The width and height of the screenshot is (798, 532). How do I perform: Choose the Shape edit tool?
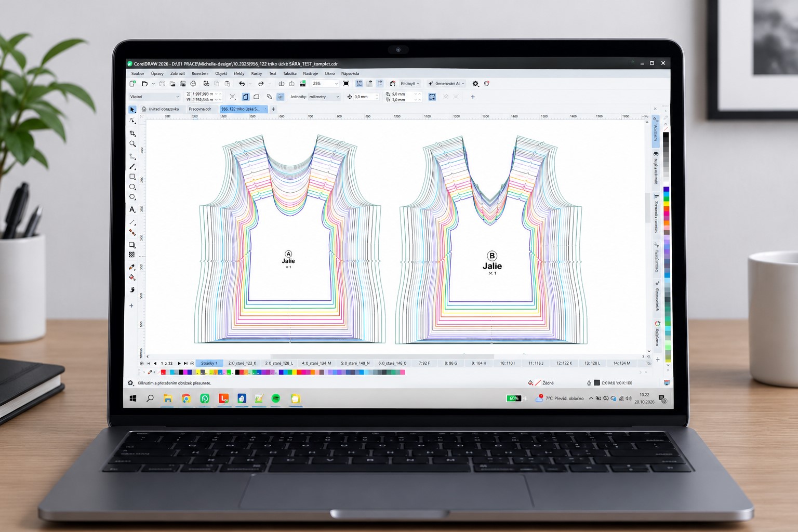click(132, 121)
